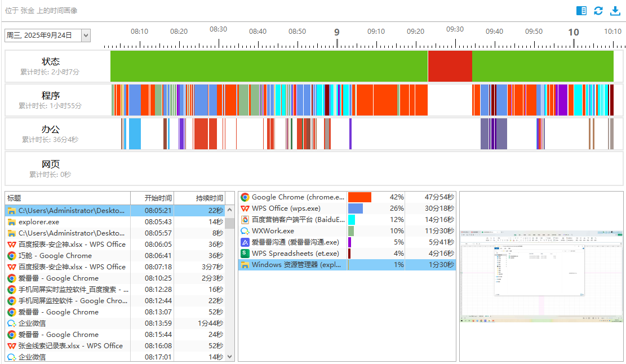This screenshot has height=364, width=626.
Task: Click the 30分18秒 duration value
Action: pyautogui.click(x=439, y=208)
